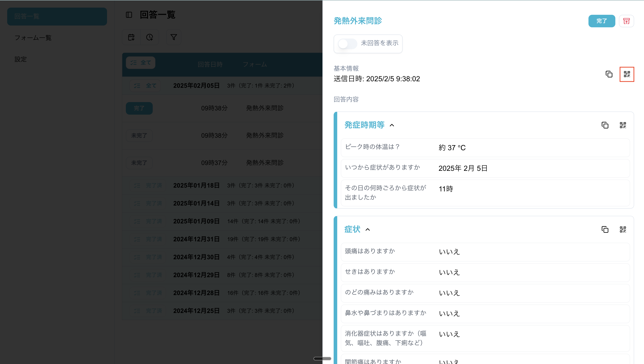Toggle 全て selector for 2025年02月05日 group
This screenshot has width=644, height=364.
point(145,86)
